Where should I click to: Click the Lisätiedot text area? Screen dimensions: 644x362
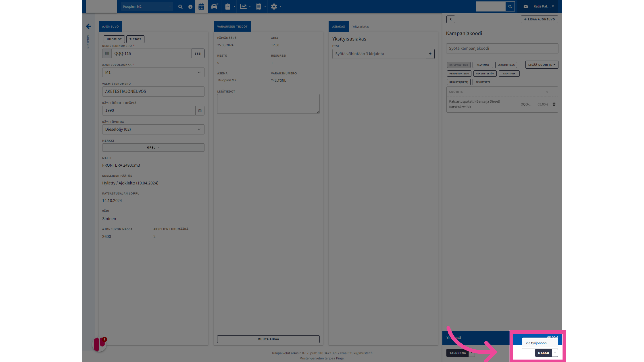click(x=268, y=104)
